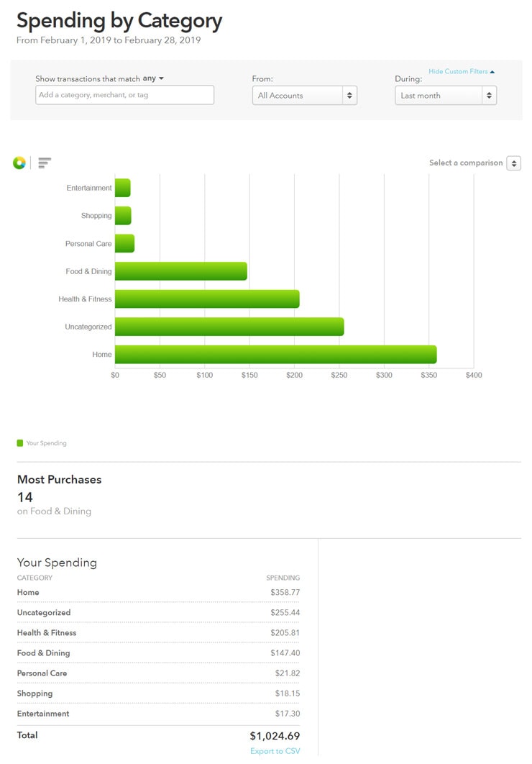Open the Last month period dropdown
The width and height of the screenshot is (532, 764).
(x=445, y=96)
